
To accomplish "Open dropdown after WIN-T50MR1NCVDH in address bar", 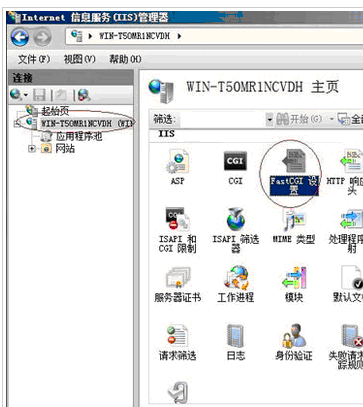I will click(180, 36).
